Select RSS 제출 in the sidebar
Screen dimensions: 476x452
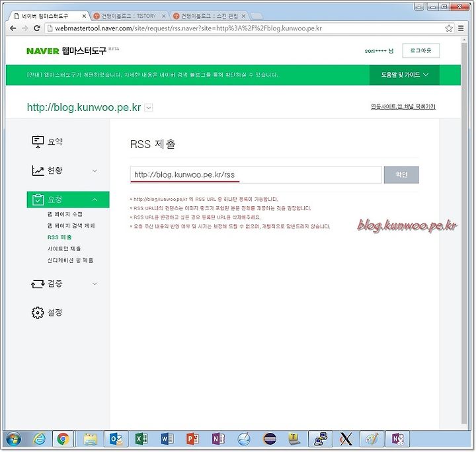coord(59,237)
